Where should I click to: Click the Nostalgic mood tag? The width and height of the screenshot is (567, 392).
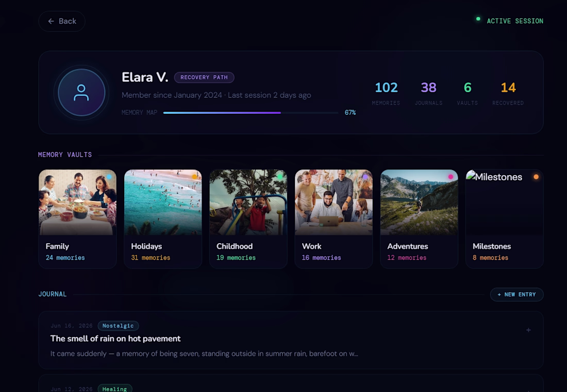[x=118, y=326]
